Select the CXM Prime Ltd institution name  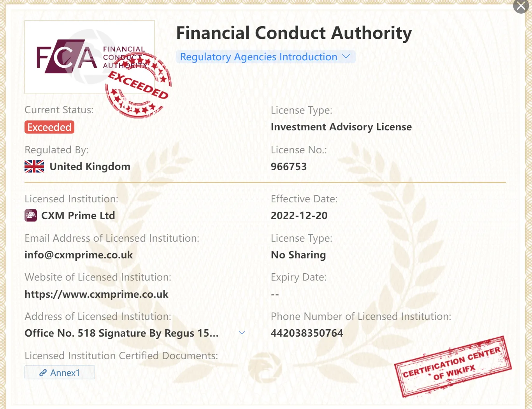pos(78,216)
